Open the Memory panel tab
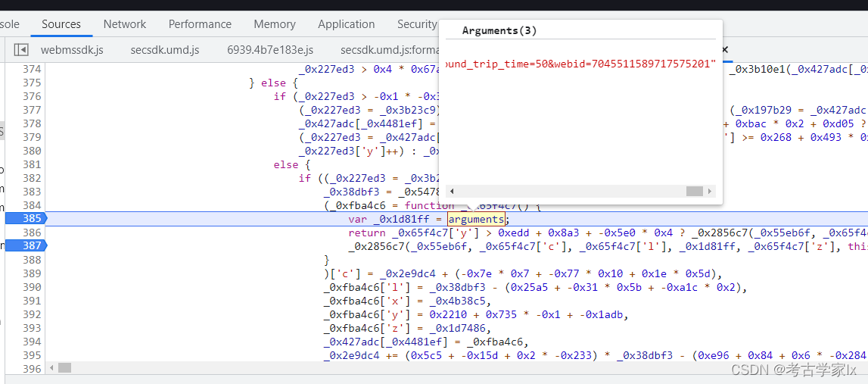This screenshot has width=868, height=384. [275, 23]
